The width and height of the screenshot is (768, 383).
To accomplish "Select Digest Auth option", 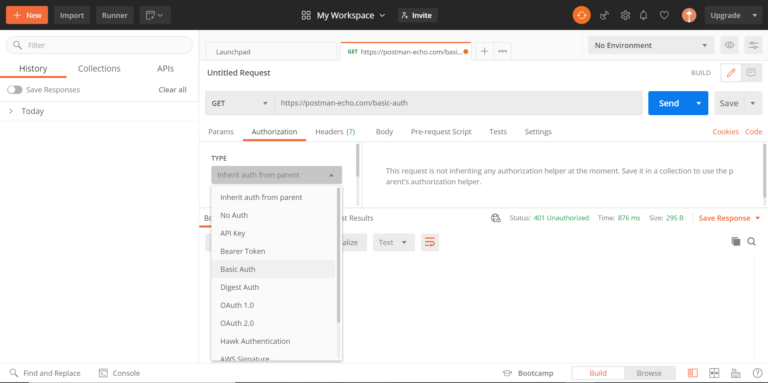I will (x=273, y=287).
